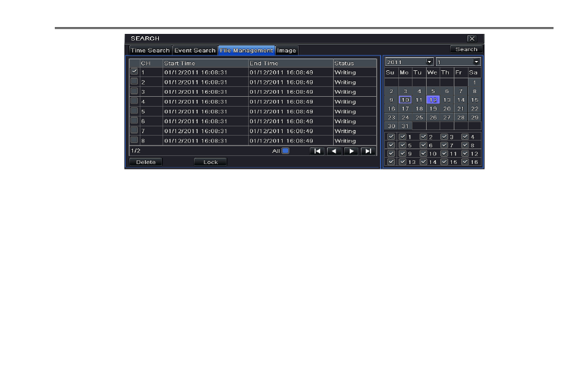This screenshot has height=392, width=588.
Task: Jump to first page of file list
Action: pyautogui.click(x=317, y=151)
